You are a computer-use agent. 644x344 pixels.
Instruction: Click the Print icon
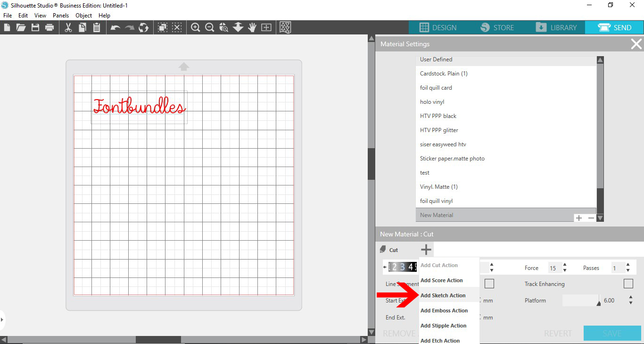tap(50, 28)
